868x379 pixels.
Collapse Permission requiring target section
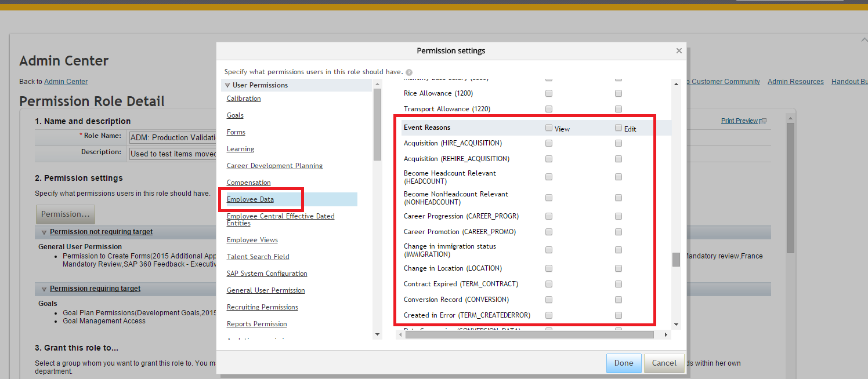coord(44,289)
